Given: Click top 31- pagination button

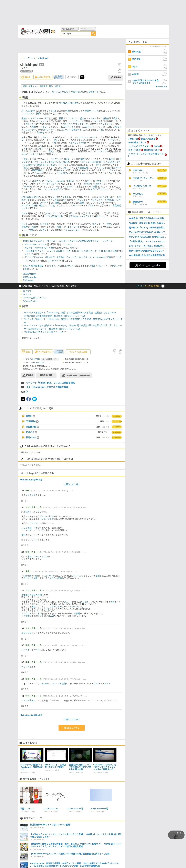Looking at the screenshot, I should tap(77, 484).
